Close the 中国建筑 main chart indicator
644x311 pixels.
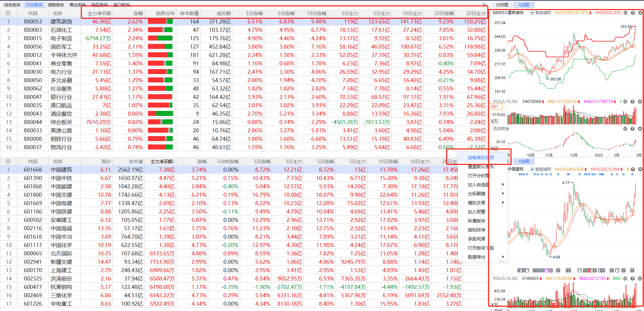pyautogui.click(x=640, y=169)
